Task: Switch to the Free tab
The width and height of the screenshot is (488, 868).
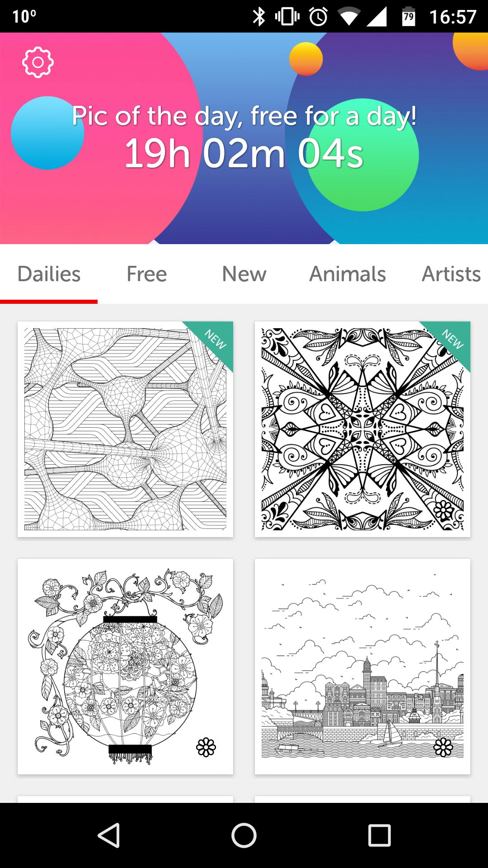Action: point(146,274)
